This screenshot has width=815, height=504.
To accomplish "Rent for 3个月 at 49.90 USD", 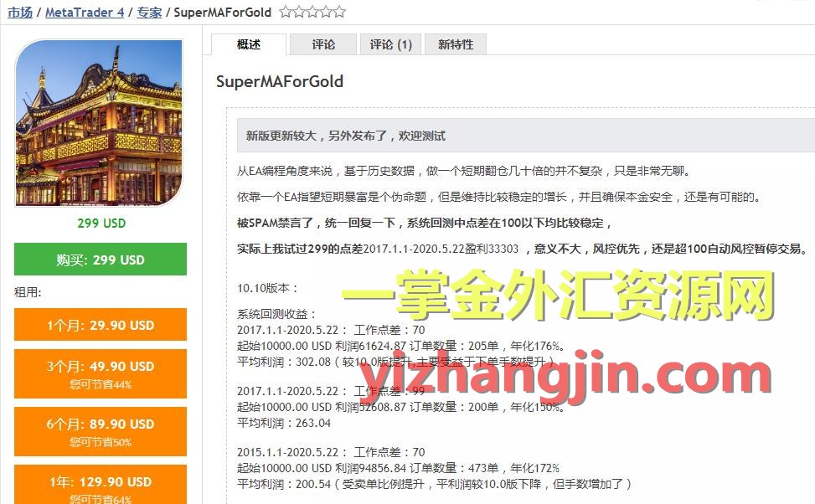I will click(x=101, y=373).
